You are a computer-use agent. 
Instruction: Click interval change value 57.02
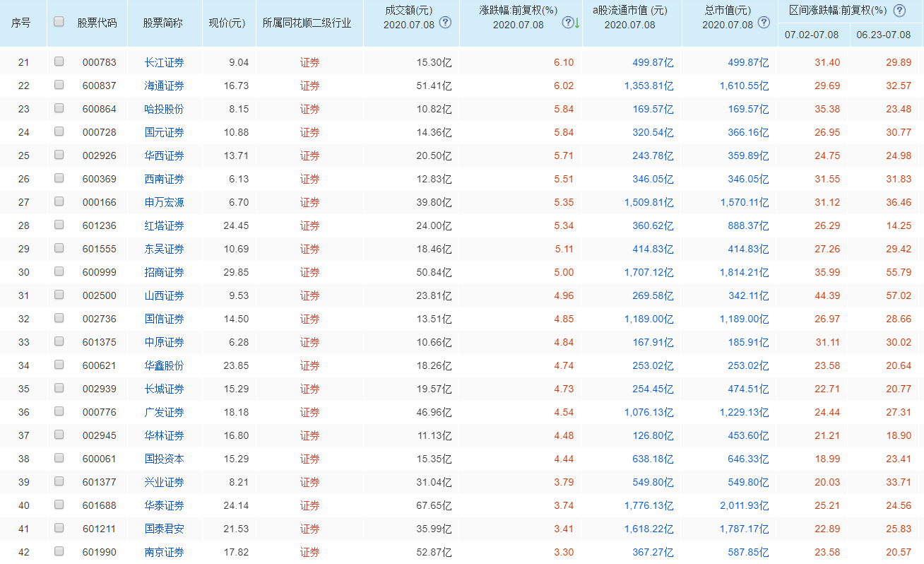pyautogui.click(x=899, y=295)
